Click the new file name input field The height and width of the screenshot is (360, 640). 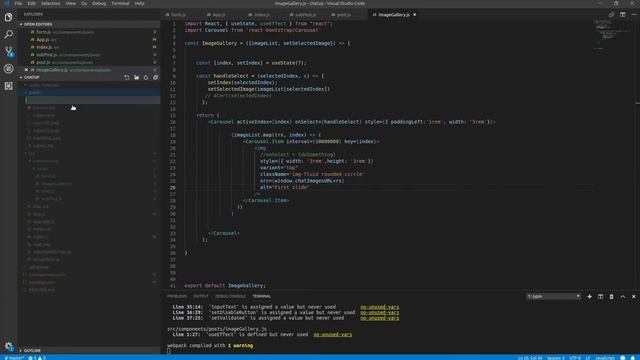(92, 100)
